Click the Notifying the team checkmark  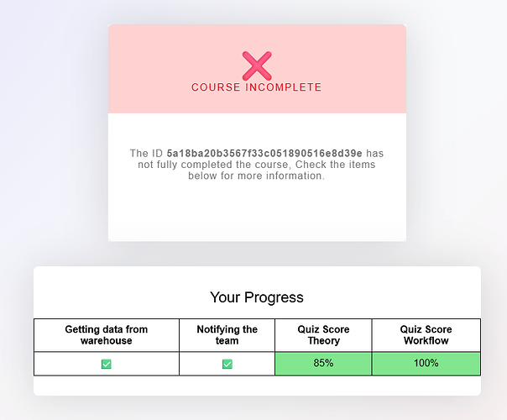227,364
